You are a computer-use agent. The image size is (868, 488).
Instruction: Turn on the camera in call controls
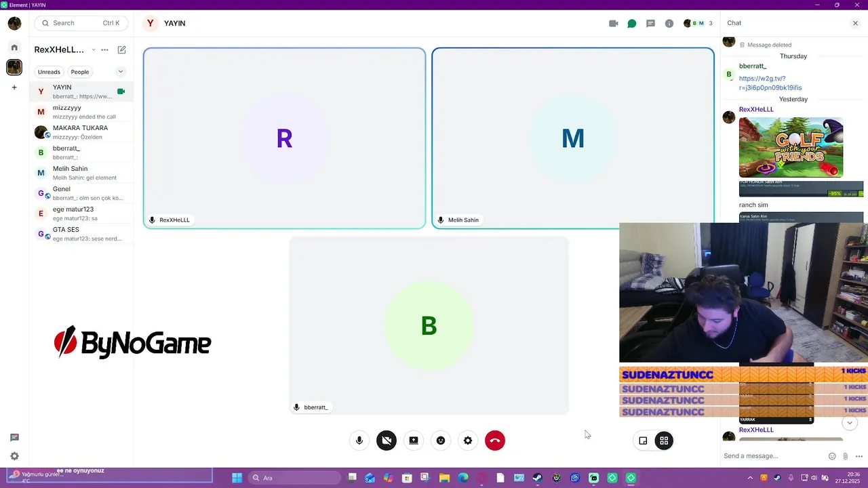(x=387, y=441)
